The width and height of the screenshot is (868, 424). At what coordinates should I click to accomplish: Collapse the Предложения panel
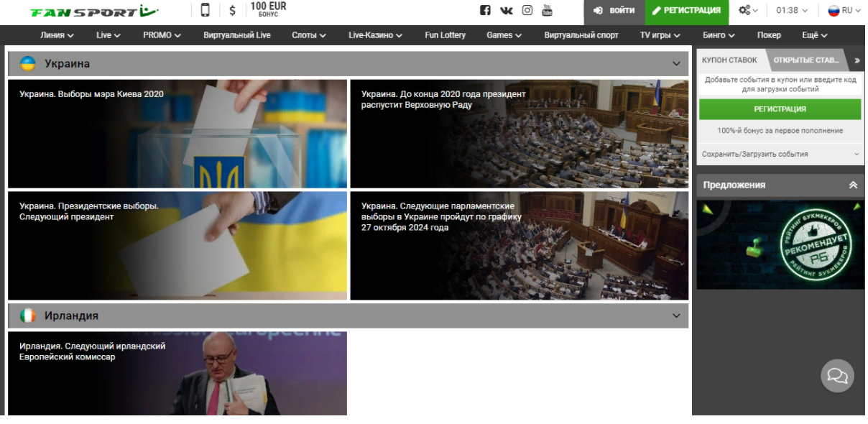pos(853,185)
